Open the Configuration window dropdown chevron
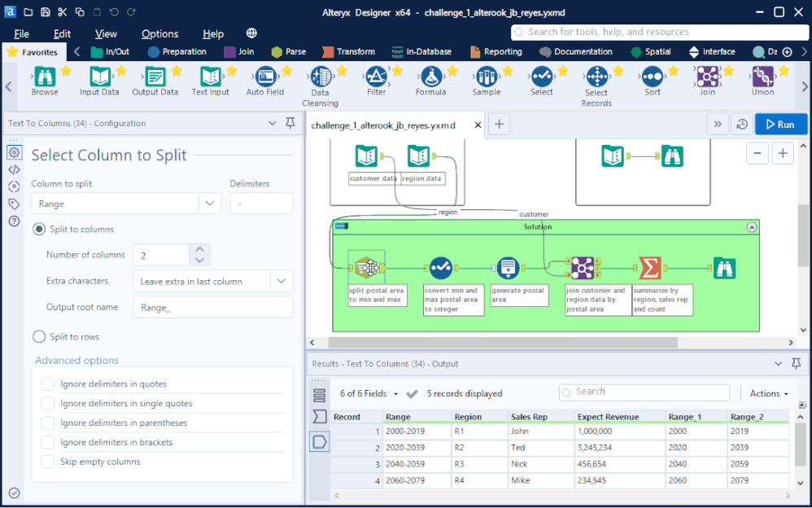Viewport: 812px width, 508px height. tap(273, 124)
